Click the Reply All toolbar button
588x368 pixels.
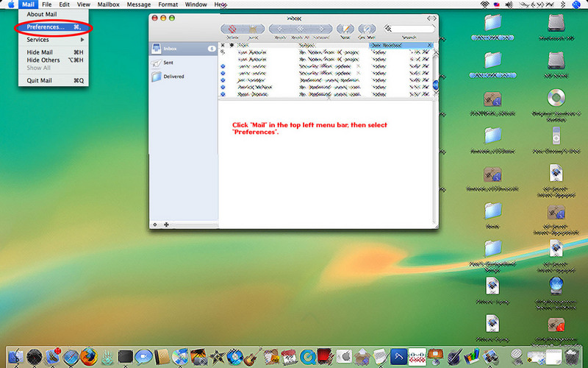301,29
